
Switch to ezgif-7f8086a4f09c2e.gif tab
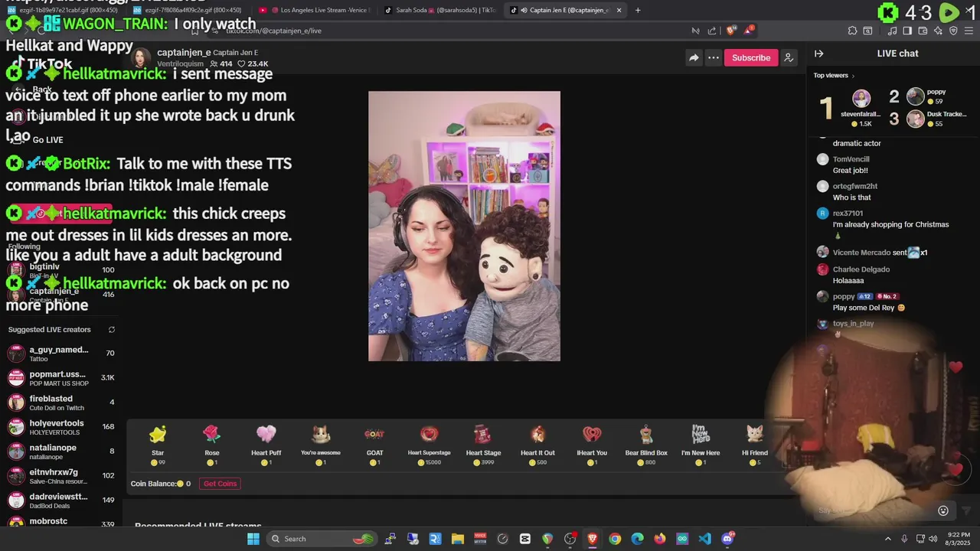pyautogui.click(x=188, y=10)
